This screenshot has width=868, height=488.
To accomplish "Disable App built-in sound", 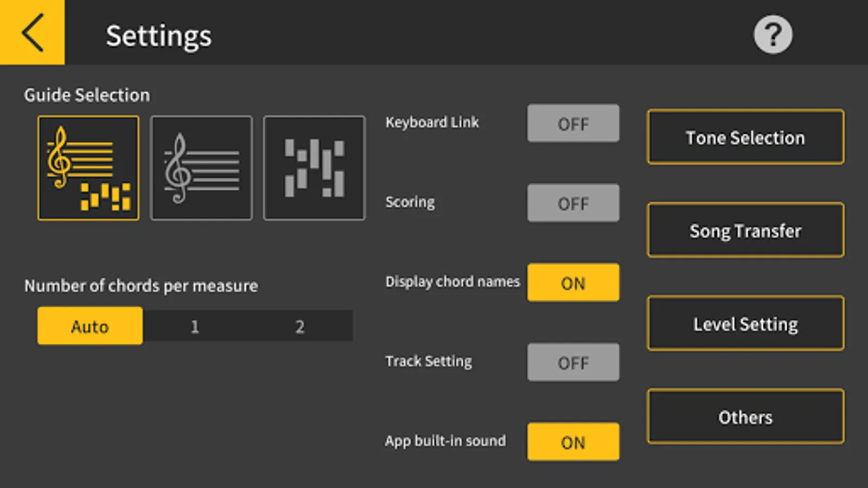I will (x=573, y=442).
